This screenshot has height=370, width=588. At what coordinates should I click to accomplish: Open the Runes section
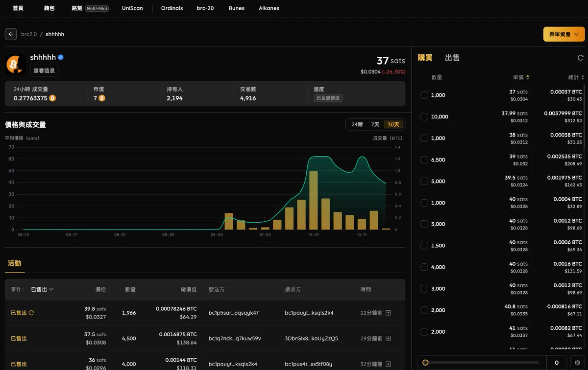pyautogui.click(x=236, y=8)
